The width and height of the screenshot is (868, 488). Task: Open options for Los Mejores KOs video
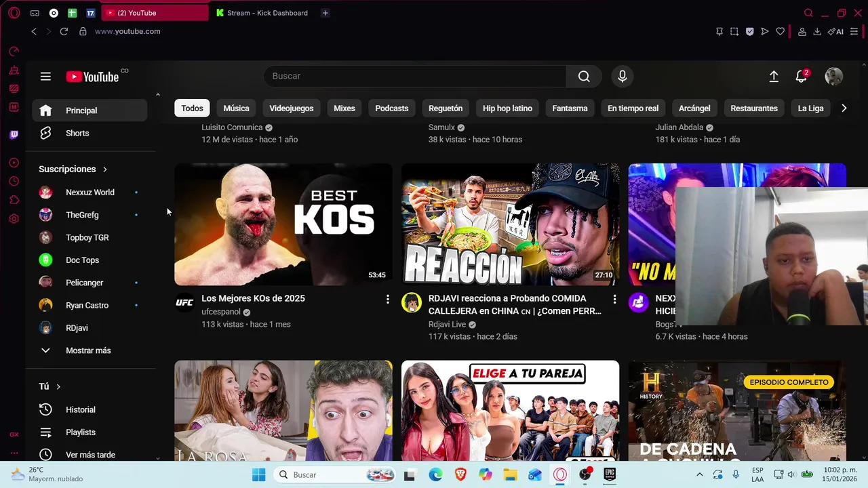[x=388, y=299]
